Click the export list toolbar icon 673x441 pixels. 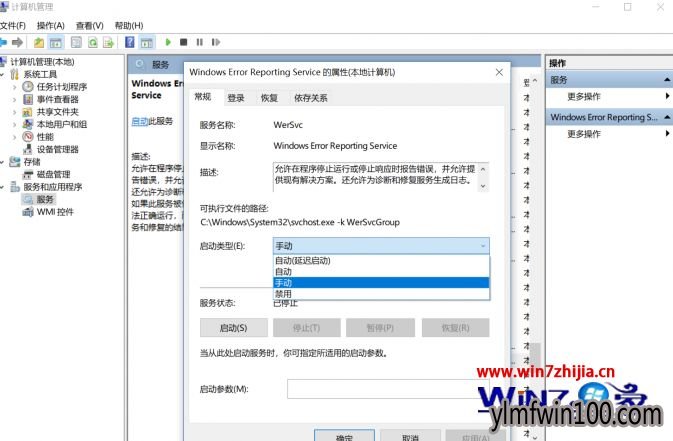(x=109, y=42)
